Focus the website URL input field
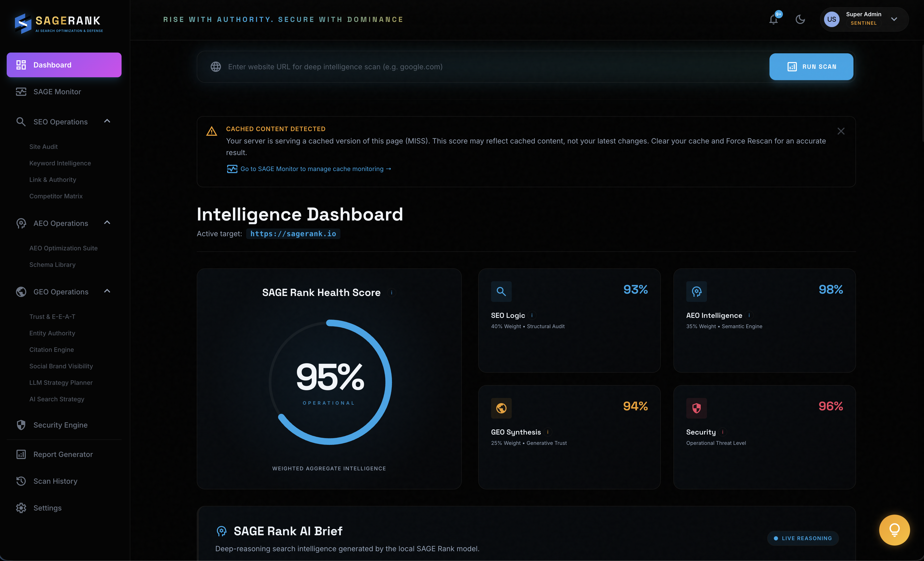Viewport: 924px width, 561px height. coord(495,67)
